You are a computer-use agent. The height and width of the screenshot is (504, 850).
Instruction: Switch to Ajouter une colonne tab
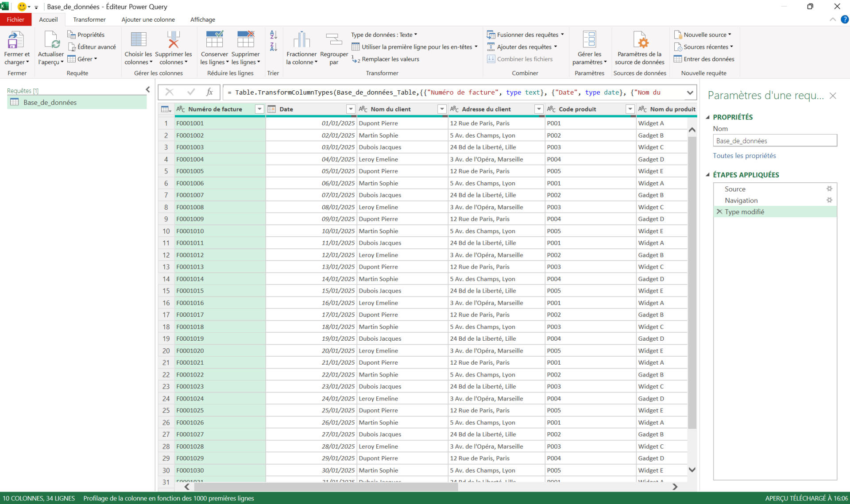click(148, 19)
